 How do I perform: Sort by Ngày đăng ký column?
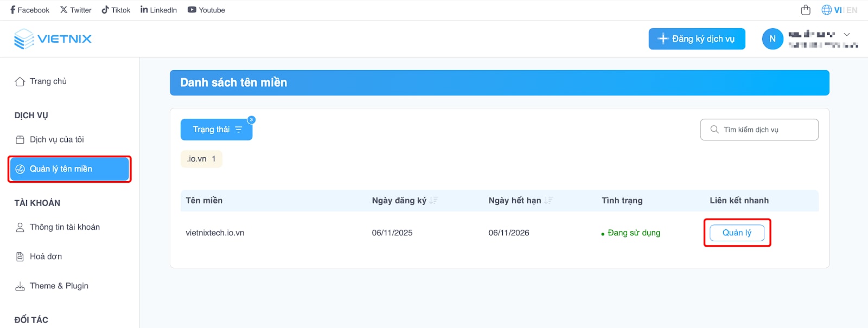pyautogui.click(x=433, y=201)
